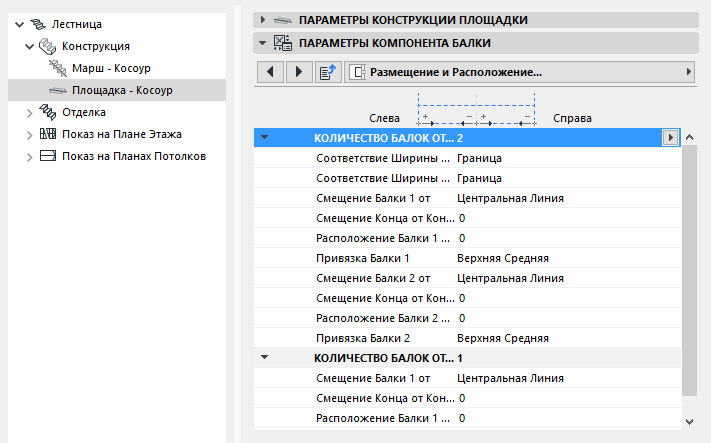Collapse КОЛИЧЕСТВО БАЛОК ОТ... 1 group
This screenshot has height=443, width=711.
tap(264, 358)
